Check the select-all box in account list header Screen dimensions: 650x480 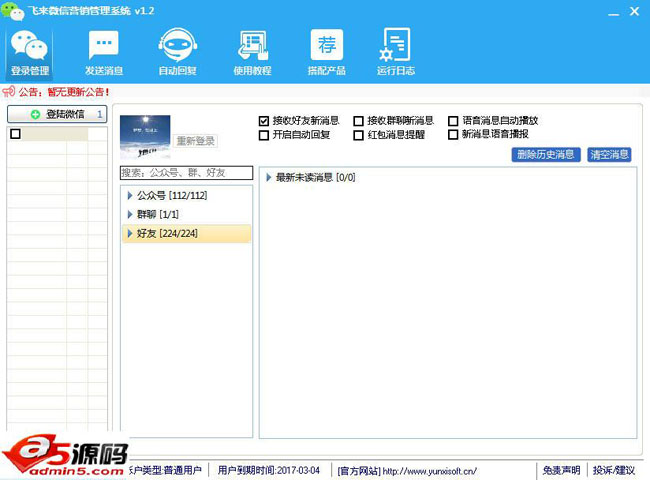coord(15,134)
